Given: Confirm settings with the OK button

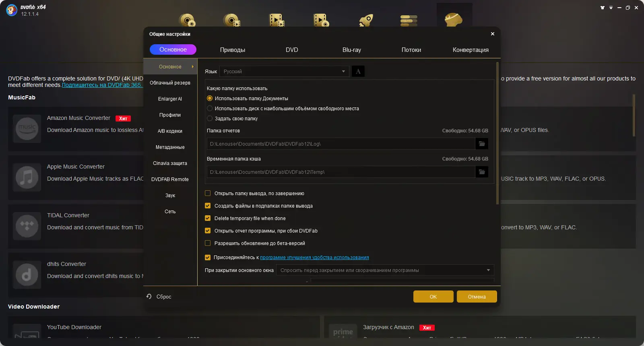Looking at the screenshot, I should coord(433,297).
